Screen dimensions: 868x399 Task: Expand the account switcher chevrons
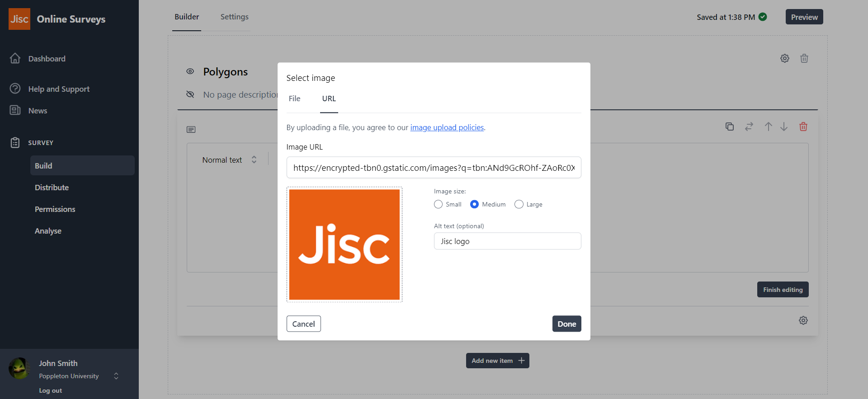point(116,376)
